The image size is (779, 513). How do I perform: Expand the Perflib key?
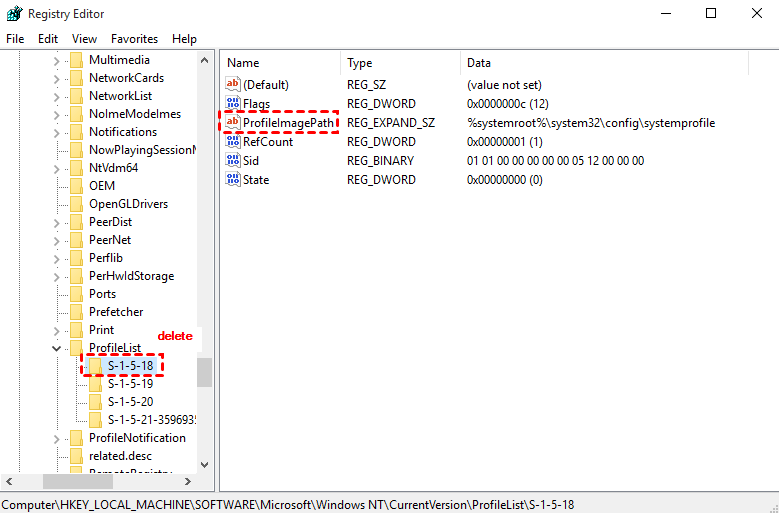[x=56, y=259]
